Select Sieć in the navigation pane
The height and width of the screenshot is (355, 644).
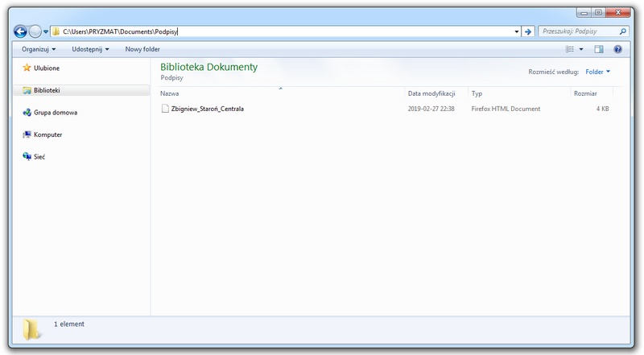tap(39, 157)
